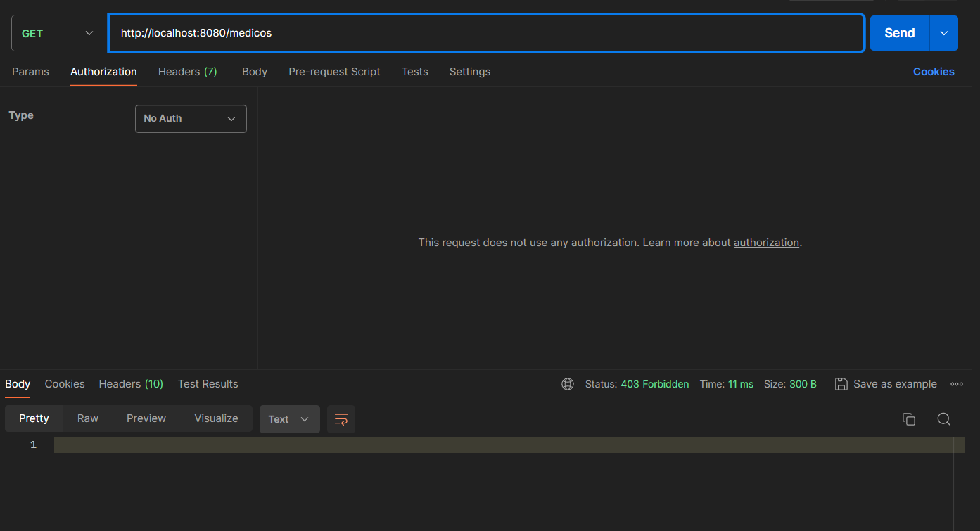Click Save as example
The width and height of the screenshot is (980, 531).
(895, 384)
